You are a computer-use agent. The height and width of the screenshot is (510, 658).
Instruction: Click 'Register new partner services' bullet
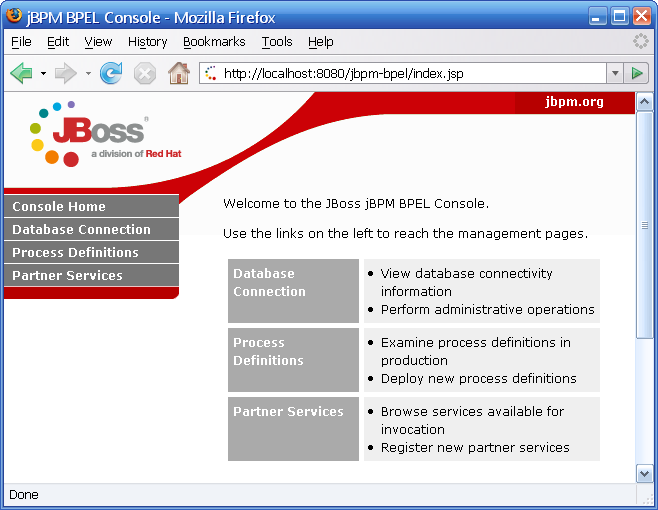point(475,447)
